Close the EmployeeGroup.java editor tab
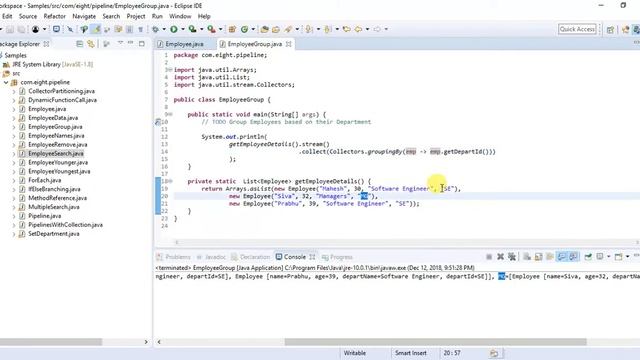Image resolution: width=640 pixels, height=360 pixels. pos(289,44)
